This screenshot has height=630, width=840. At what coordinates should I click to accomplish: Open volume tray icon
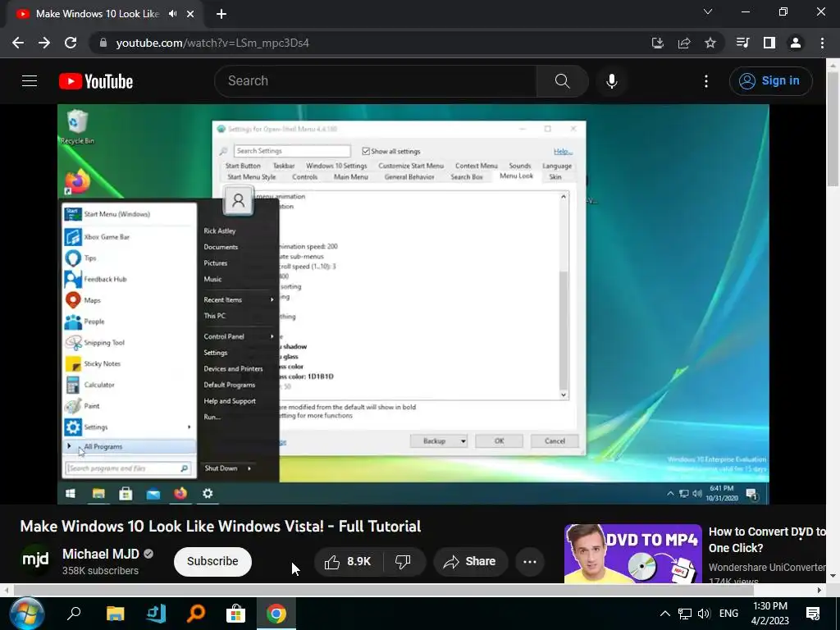[x=704, y=614]
